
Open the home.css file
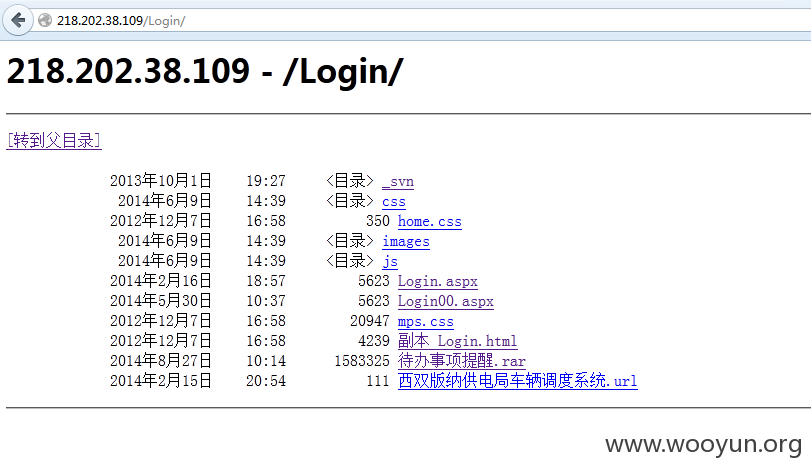(429, 221)
